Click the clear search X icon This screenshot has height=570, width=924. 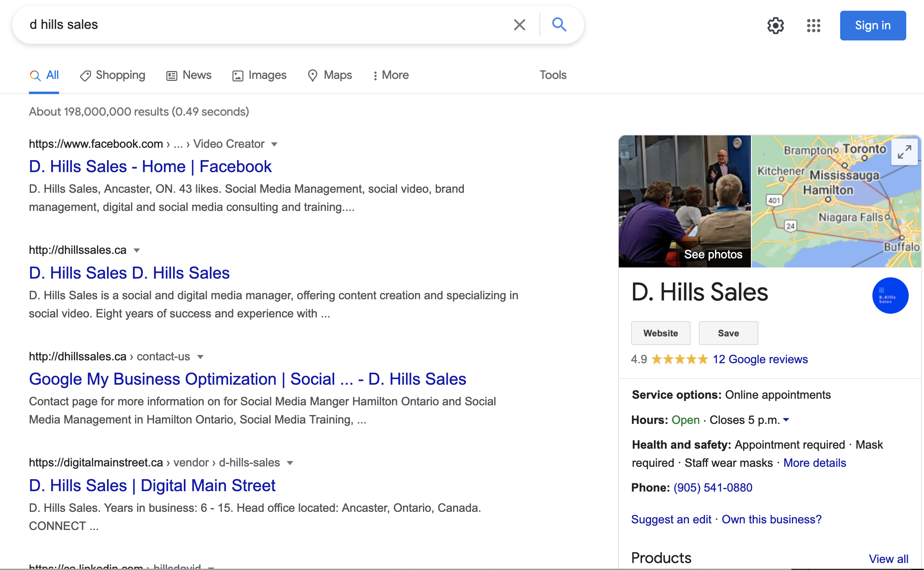click(519, 25)
